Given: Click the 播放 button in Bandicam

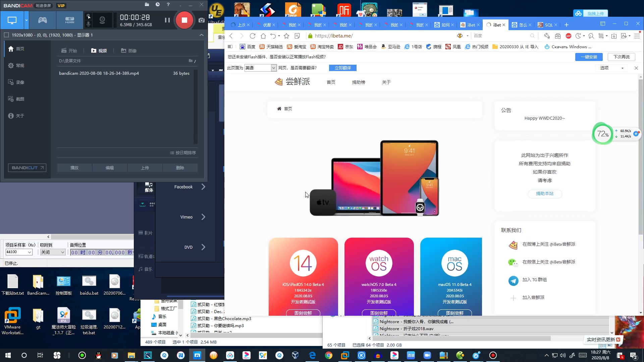Looking at the screenshot, I should tap(74, 168).
